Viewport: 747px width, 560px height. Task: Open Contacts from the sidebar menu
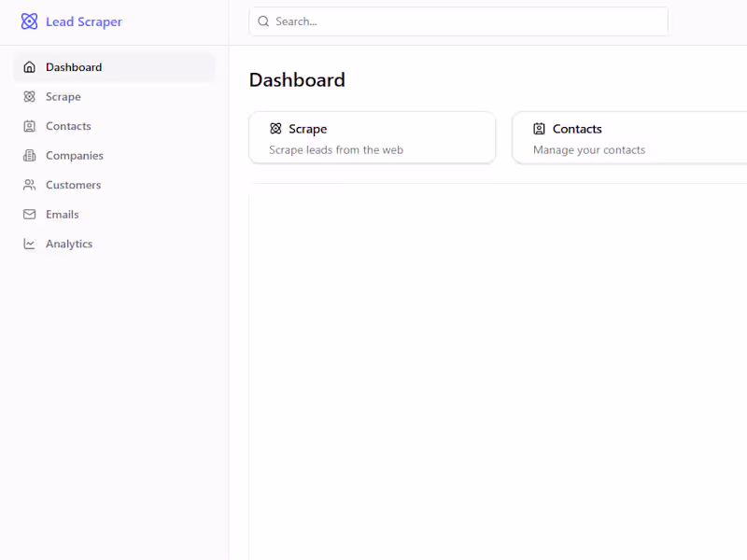point(68,126)
